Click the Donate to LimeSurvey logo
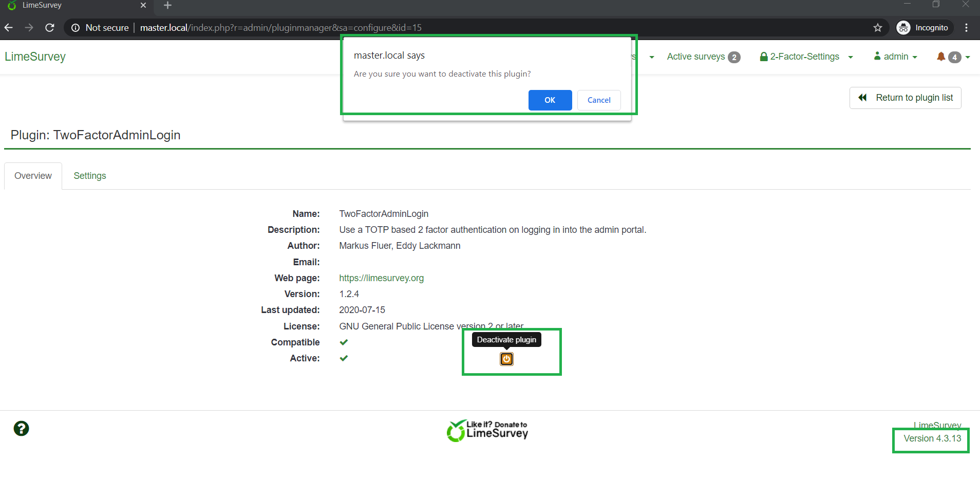The image size is (980, 495). click(487, 431)
